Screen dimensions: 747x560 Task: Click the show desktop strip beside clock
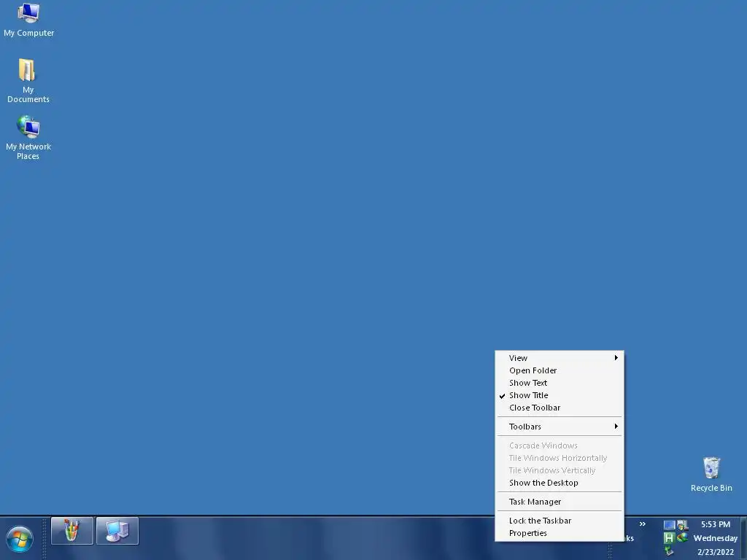pyautogui.click(x=743, y=538)
